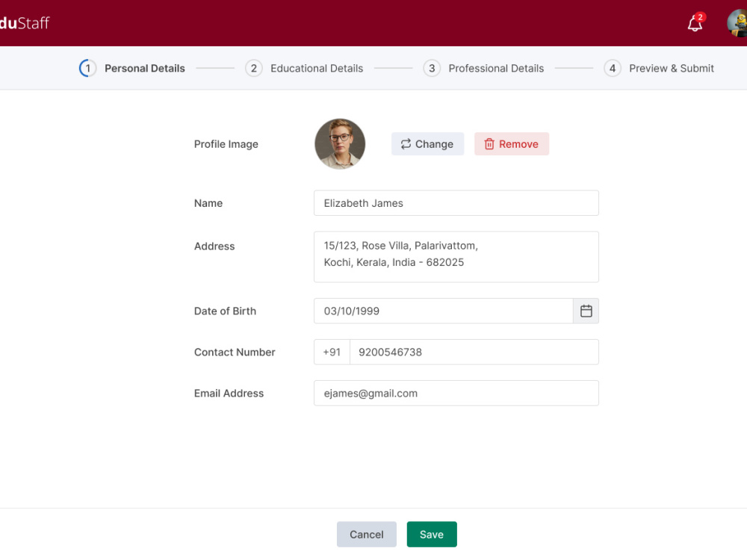747x560 pixels.
Task: Select the +91 country code prefix
Action: click(332, 352)
